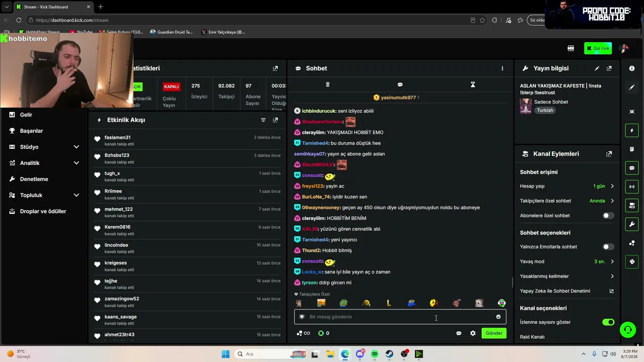Image resolution: width=644 pixels, height=362 pixels.
Task: Open the Etkinlik Akışı filter options
Action: coord(263,120)
